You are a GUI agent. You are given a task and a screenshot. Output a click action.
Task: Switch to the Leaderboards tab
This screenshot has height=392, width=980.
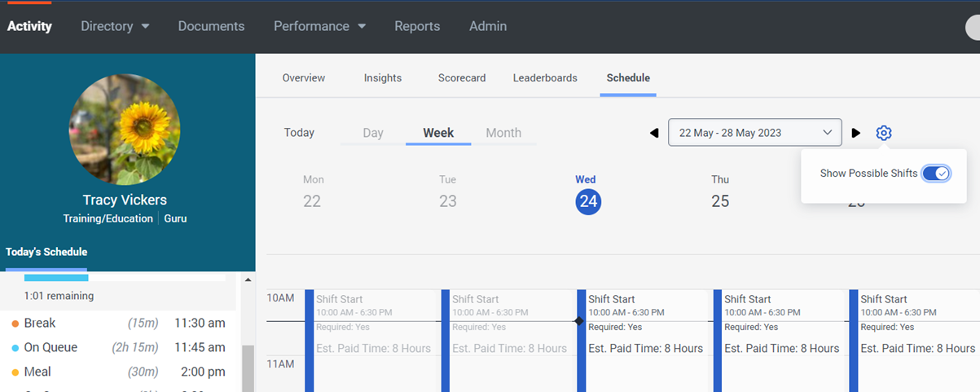[x=545, y=78]
